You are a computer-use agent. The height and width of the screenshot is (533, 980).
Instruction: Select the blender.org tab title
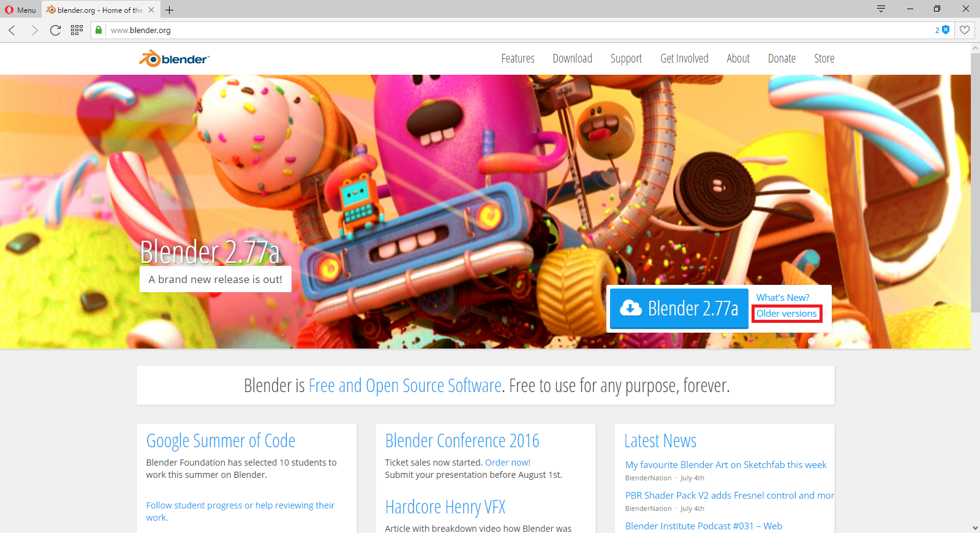click(100, 10)
